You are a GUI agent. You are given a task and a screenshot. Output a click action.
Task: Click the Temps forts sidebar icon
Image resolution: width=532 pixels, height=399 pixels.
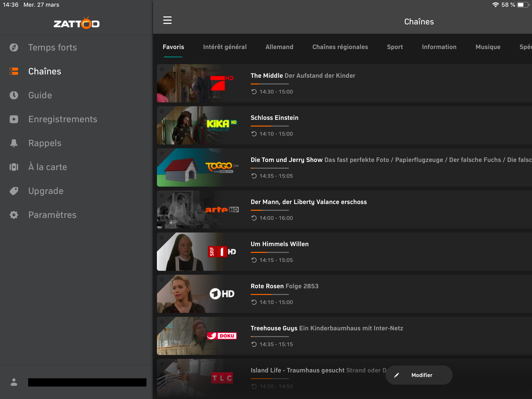(13, 47)
